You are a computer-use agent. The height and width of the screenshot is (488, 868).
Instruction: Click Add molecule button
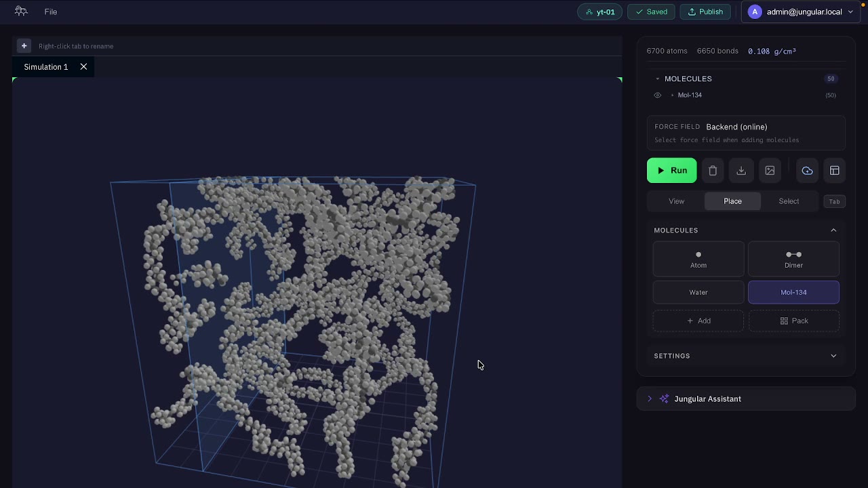pyautogui.click(x=698, y=321)
